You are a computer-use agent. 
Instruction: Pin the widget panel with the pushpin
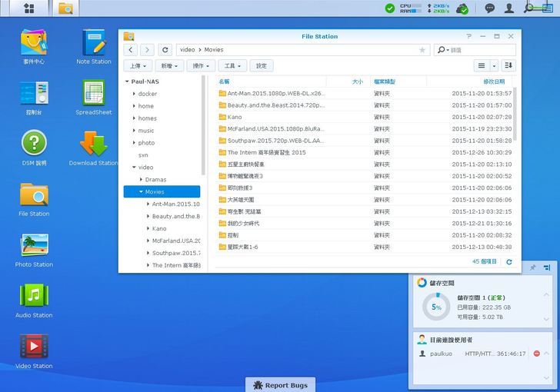[x=533, y=267]
